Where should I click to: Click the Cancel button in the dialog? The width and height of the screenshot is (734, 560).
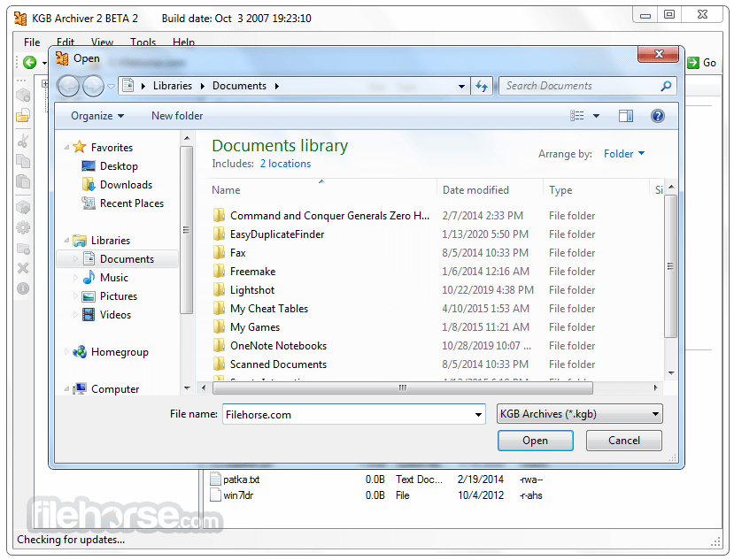(623, 441)
